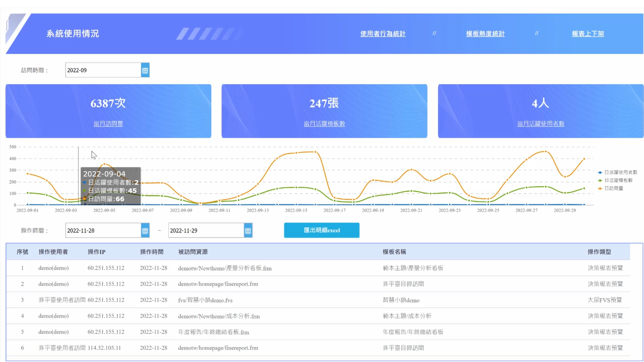Go to 報表上下架 tab
644x362 pixels.
click(x=588, y=34)
